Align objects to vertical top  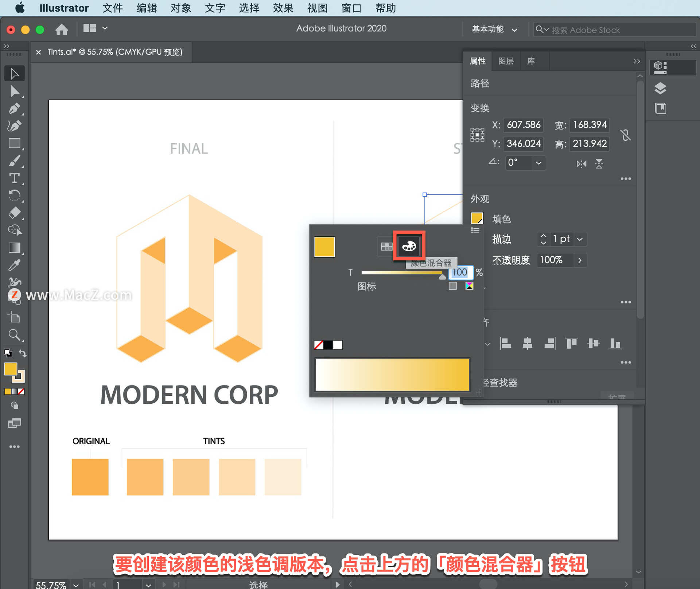[571, 343]
